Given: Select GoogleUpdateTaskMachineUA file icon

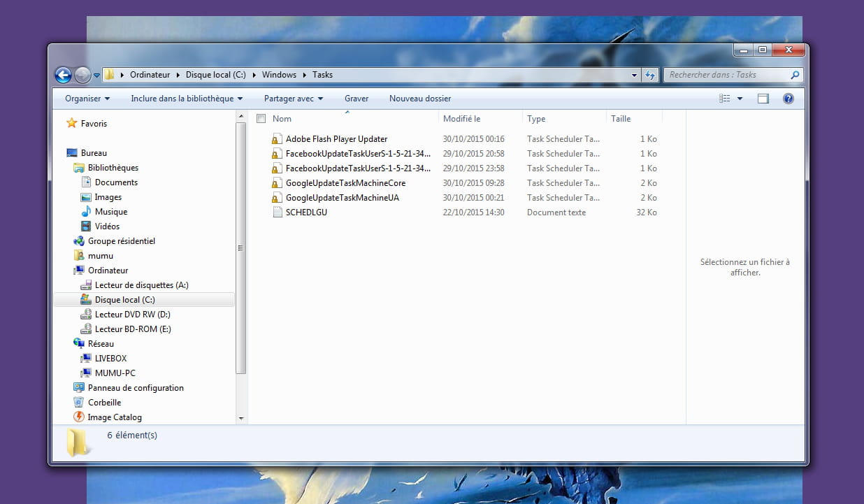Looking at the screenshot, I should [x=278, y=198].
